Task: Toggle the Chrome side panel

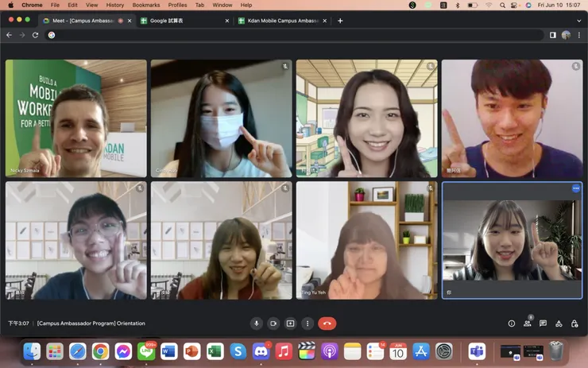Action: pyautogui.click(x=553, y=35)
